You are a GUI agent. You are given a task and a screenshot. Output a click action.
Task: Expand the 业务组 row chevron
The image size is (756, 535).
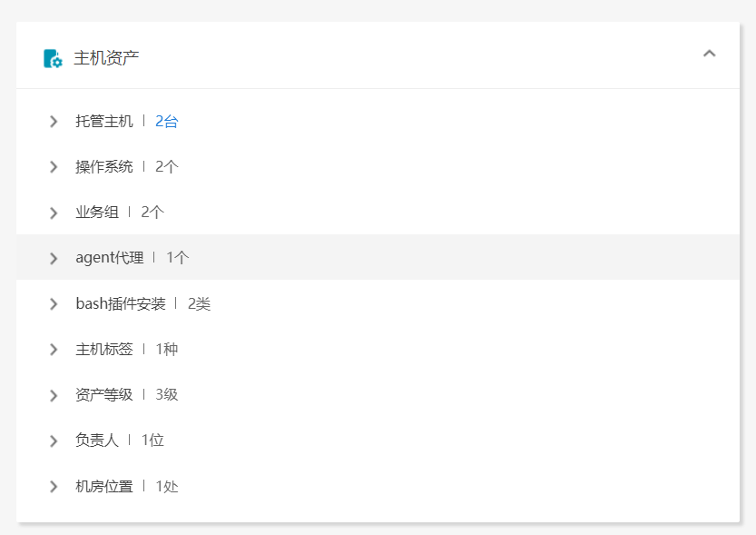pos(54,213)
